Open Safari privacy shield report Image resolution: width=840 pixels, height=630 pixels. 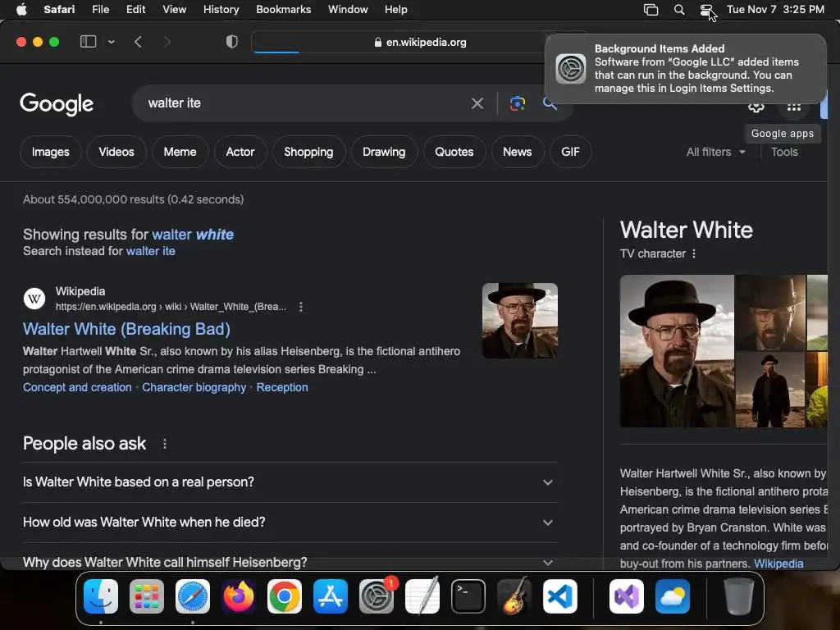[x=232, y=42]
